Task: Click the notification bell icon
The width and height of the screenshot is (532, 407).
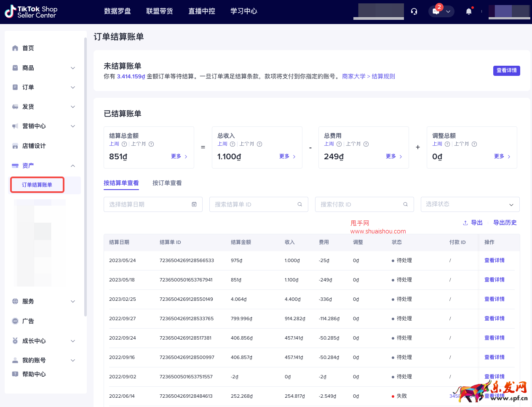Action: click(468, 11)
